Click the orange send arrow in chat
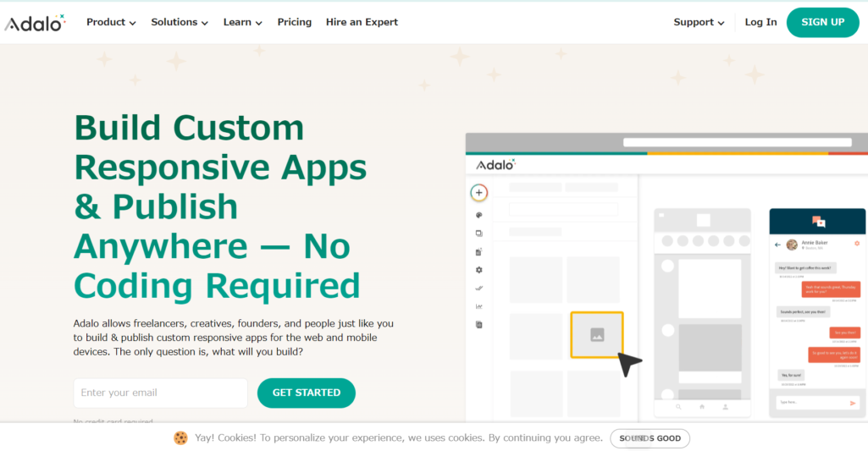Screen dimensions: 868x451 853,404
